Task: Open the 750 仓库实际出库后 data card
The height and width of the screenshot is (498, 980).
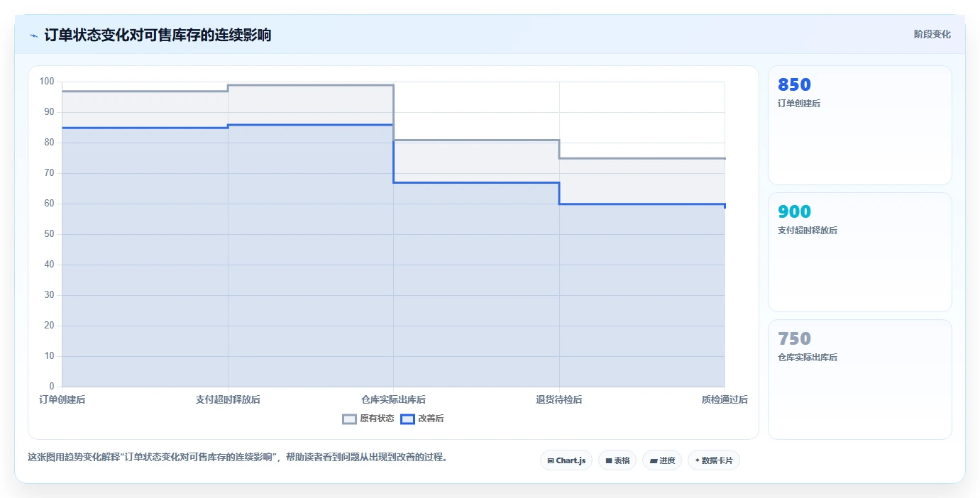Action: pos(860,380)
